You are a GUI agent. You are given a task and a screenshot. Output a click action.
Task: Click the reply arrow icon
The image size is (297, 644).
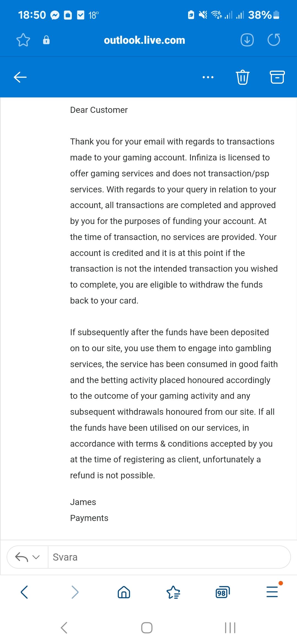coord(21,557)
